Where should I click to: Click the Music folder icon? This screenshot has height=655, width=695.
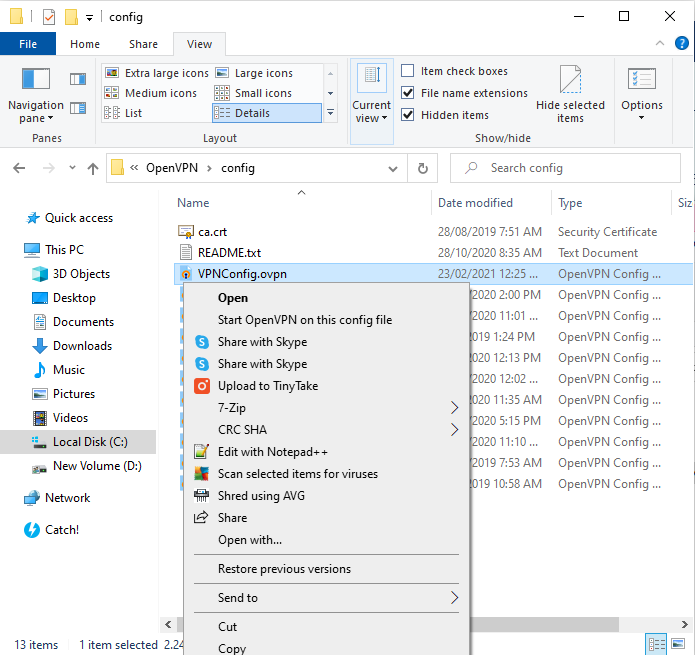(x=40, y=370)
